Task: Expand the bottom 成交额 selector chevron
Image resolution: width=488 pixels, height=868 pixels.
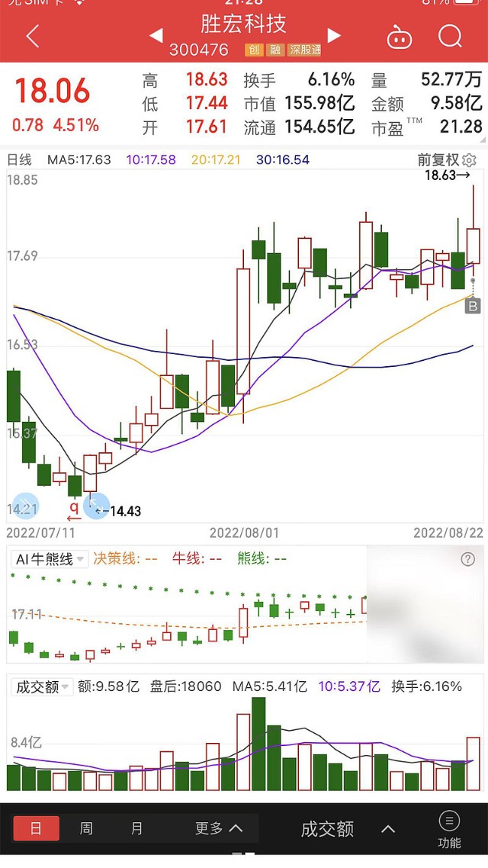Action: pyautogui.click(x=388, y=829)
